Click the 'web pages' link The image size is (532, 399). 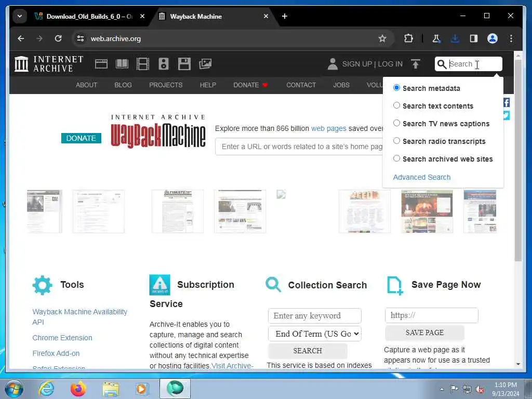pos(329,128)
